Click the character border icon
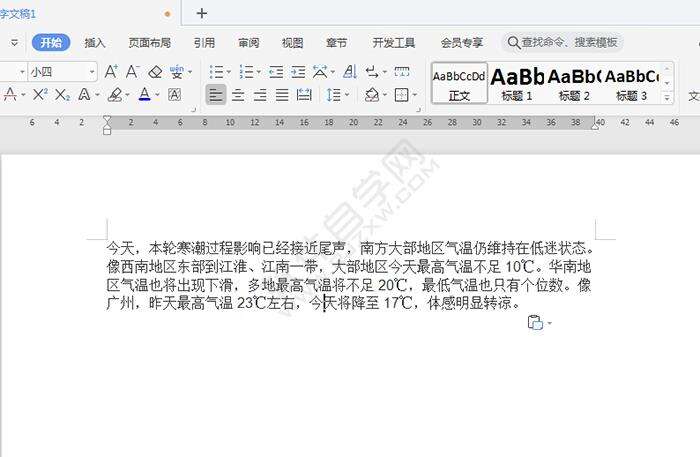This screenshot has width=700, height=457. point(175,94)
